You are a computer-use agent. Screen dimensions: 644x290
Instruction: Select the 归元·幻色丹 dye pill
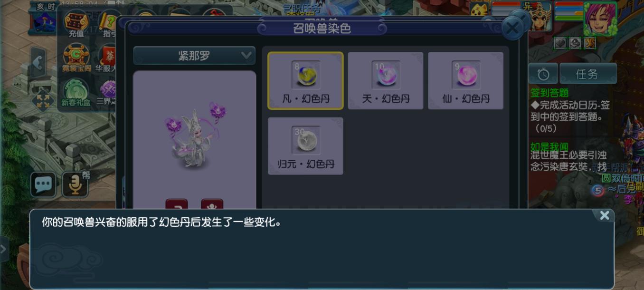coord(305,146)
